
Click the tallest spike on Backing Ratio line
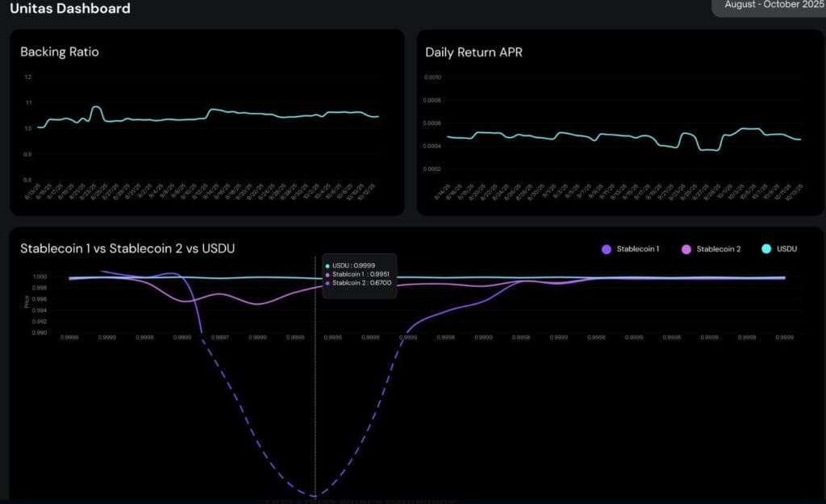97,106
